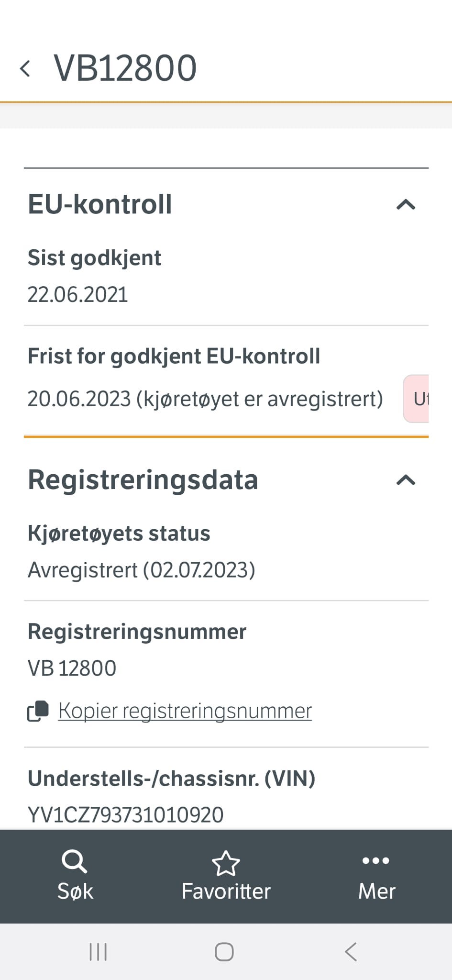Tap the Kopier registreringsnummer link
The height and width of the screenshot is (980, 452).
click(185, 711)
